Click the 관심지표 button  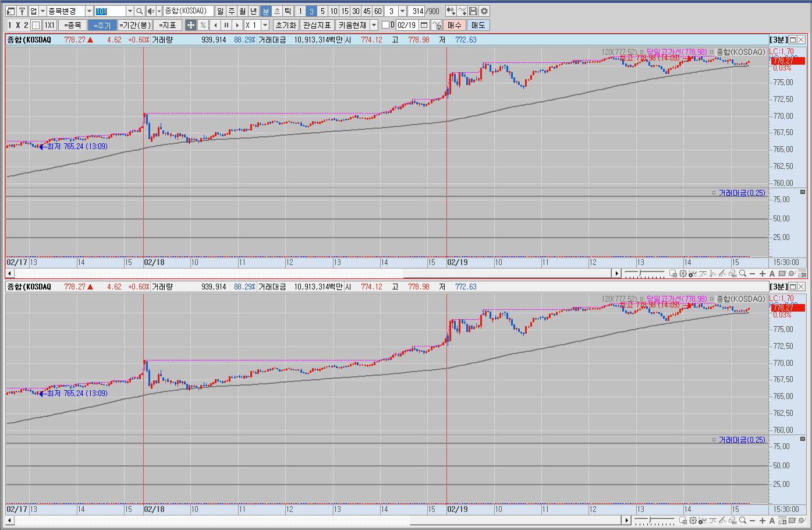pos(317,25)
